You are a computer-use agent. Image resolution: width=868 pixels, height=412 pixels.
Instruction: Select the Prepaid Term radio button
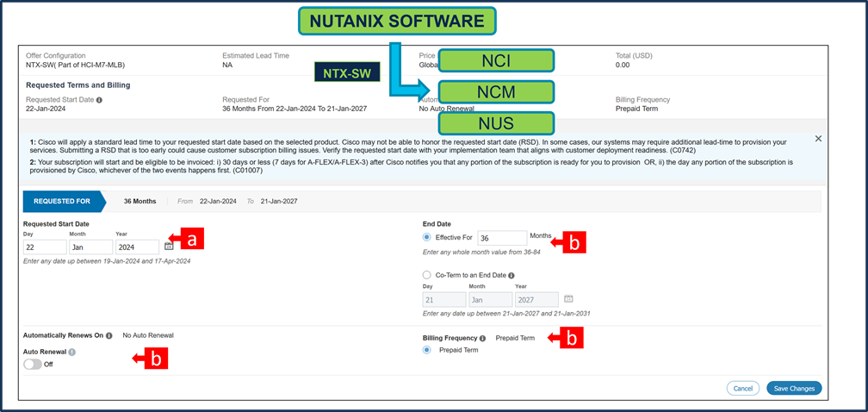point(426,350)
